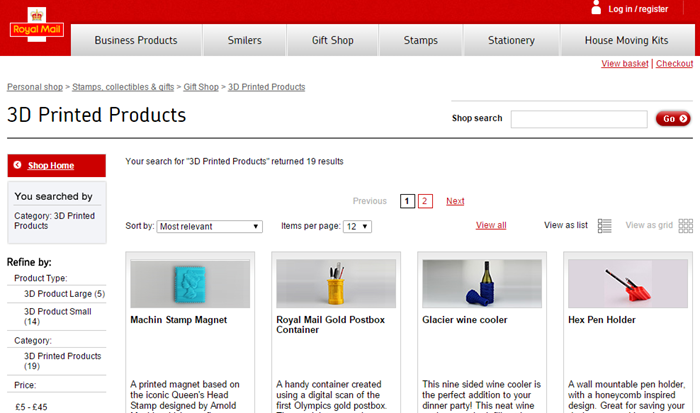
Task: Open the Items per page dropdown
Action: click(x=357, y=226)
